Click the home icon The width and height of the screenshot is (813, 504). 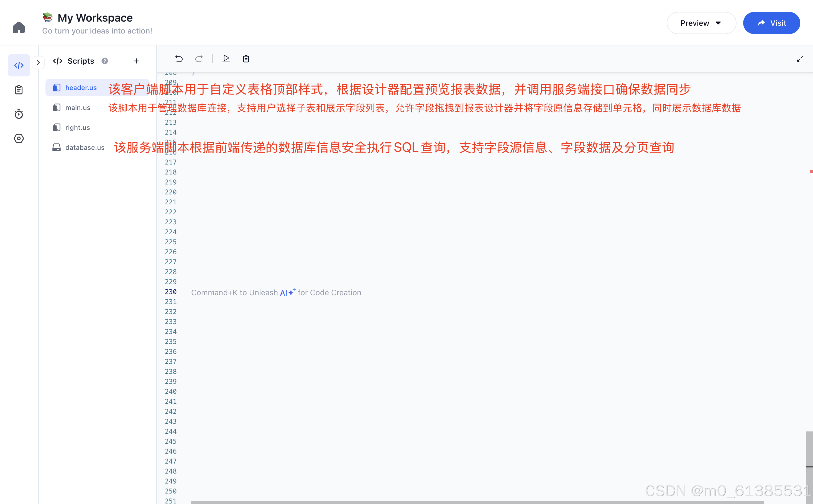pos(19,27)
